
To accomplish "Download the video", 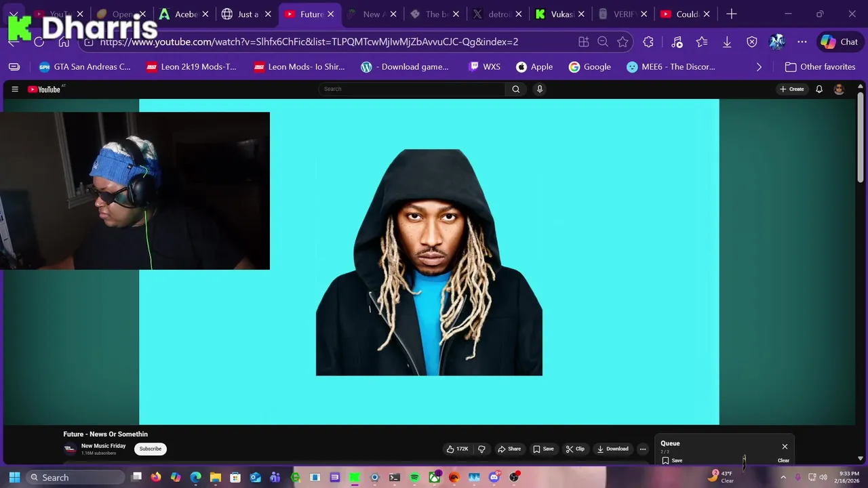I will (612, 449).
